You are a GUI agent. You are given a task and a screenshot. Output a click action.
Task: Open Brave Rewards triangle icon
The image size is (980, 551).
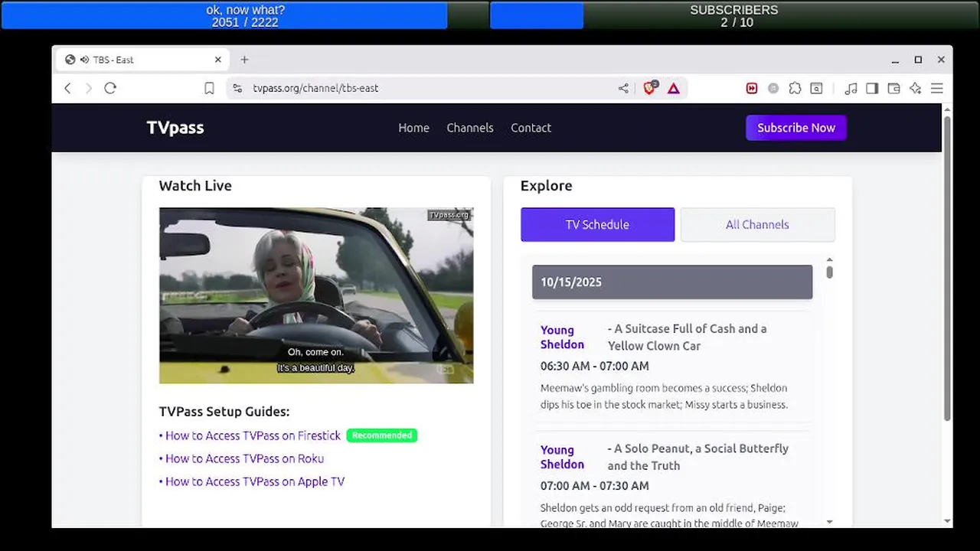pos(674,89)
